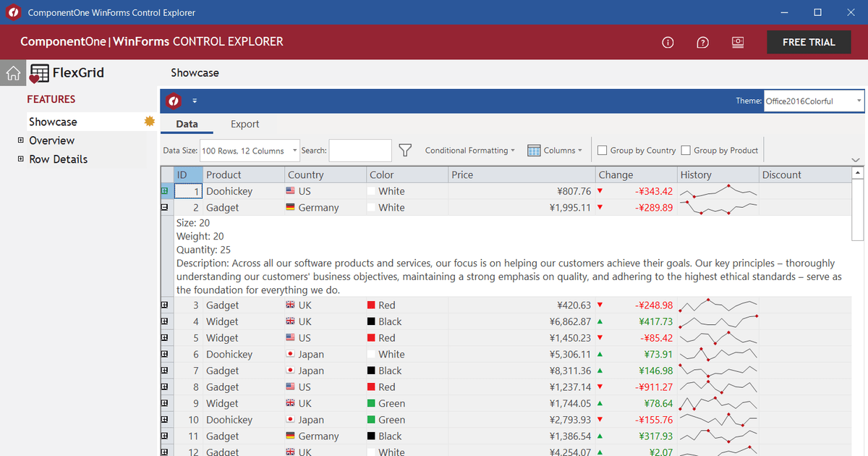Click the Red color swatch in row 3
Image resolution: width=868 pixels, height=456 pixels.
coord(371,305)
